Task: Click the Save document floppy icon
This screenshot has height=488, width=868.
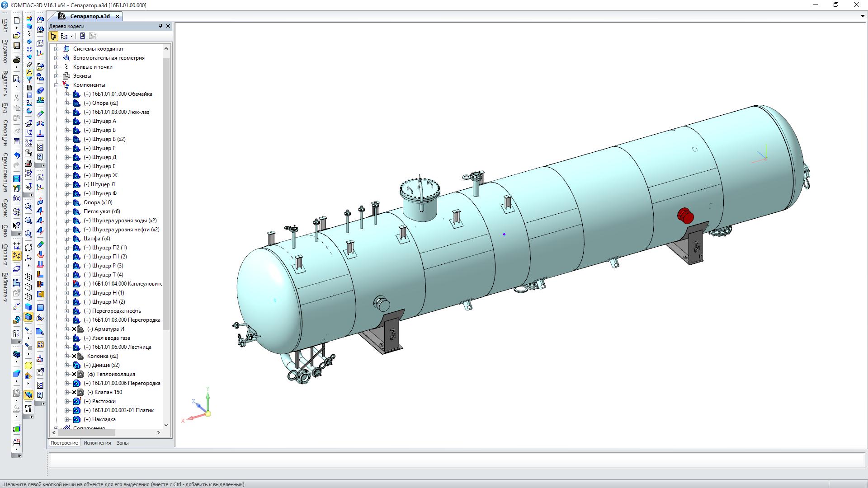Action: pyautogui.click(x=17, y=46)
